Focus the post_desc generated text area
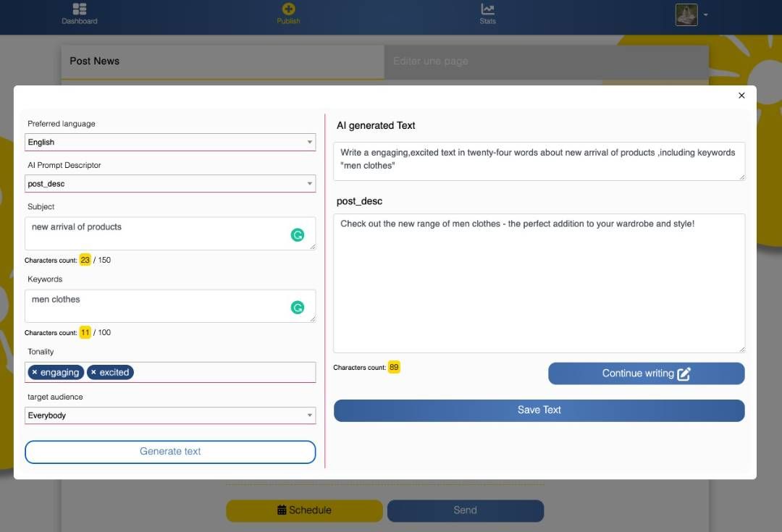The width and height of the screenshot is (782, 532). [x=539, y=290]
